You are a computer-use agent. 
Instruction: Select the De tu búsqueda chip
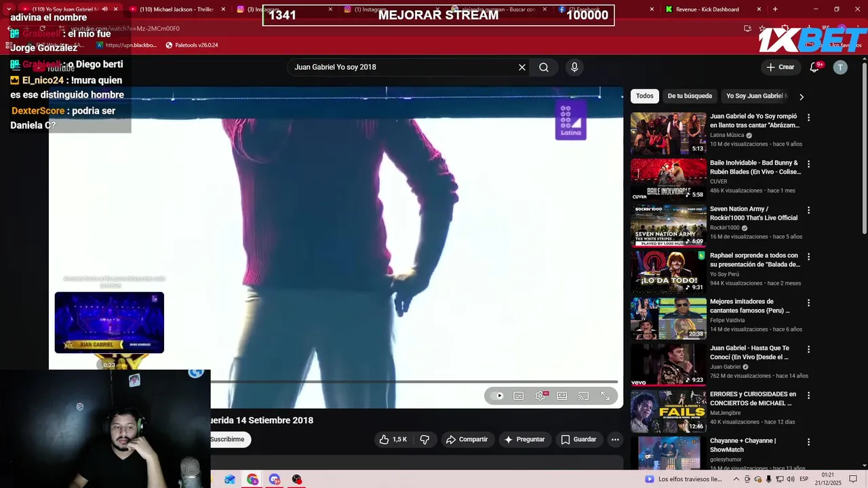coord(690,96)
